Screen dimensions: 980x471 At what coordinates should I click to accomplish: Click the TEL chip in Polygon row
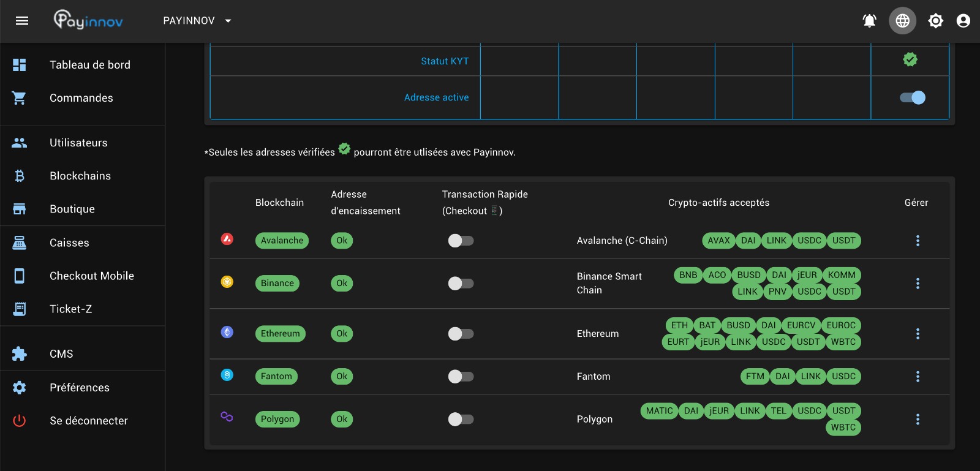[778, 411]
